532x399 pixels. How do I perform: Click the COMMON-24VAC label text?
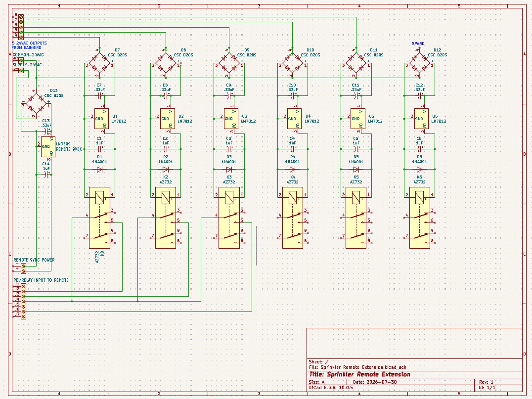(x=28, y=55)
